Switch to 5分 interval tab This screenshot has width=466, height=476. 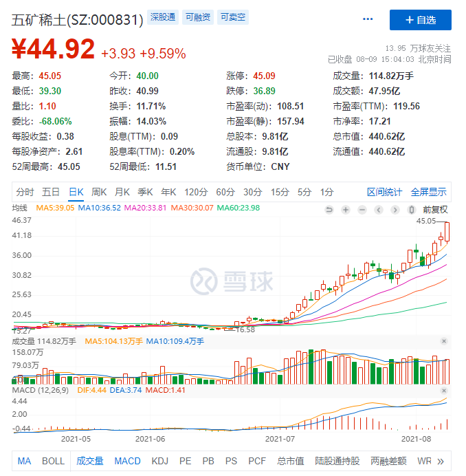(304, 192)
